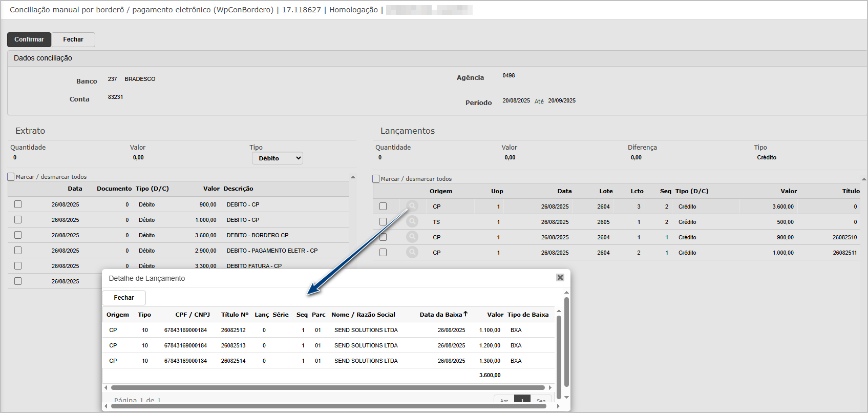Image resolution: width=868 pixels, height=413 pixels.
Task: Toggle Marcar / desmarcar todos in Lançamentos
Action: coord(376,179)
